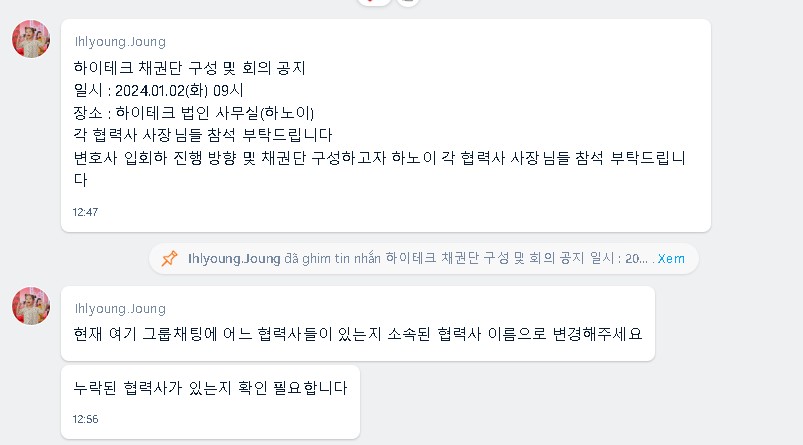Click the line "각 협력사 사장님들 참석 부탁드립니다"

tap(202, 135)
